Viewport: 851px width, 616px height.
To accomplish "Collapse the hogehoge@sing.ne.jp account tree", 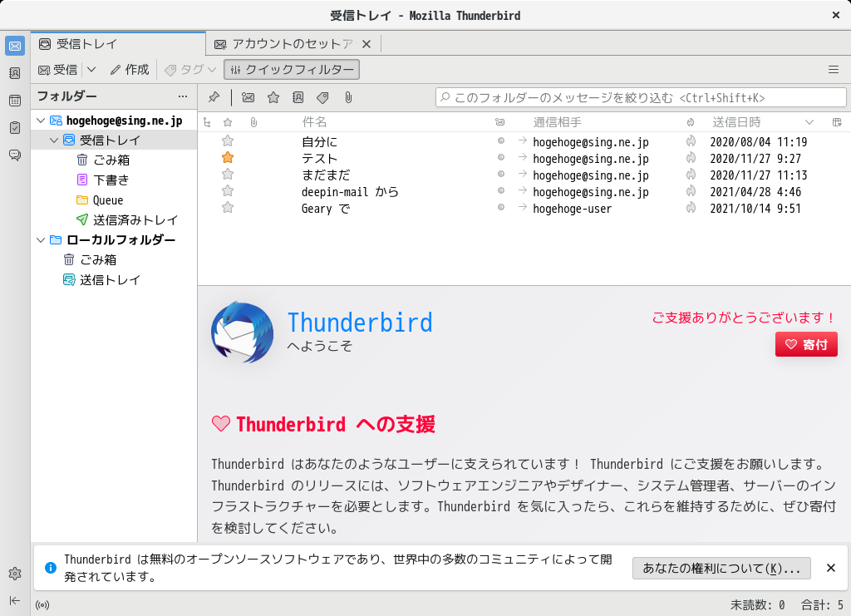I will point(41,121).
